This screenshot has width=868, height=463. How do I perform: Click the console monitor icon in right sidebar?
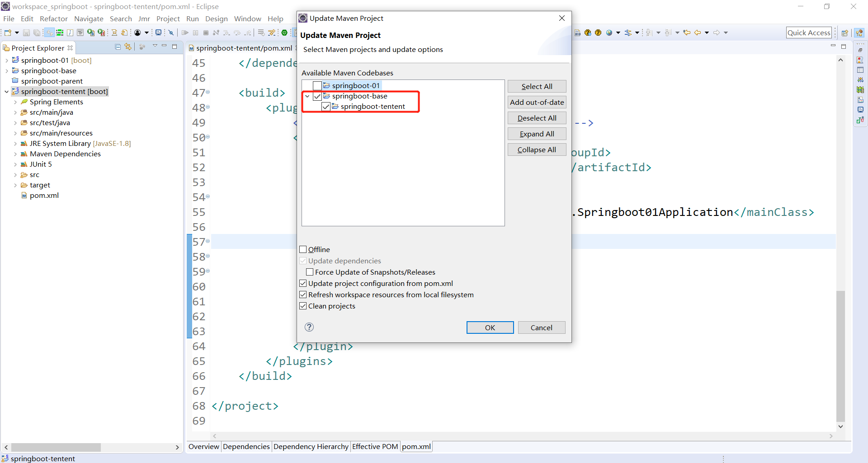tap(860, 109)
